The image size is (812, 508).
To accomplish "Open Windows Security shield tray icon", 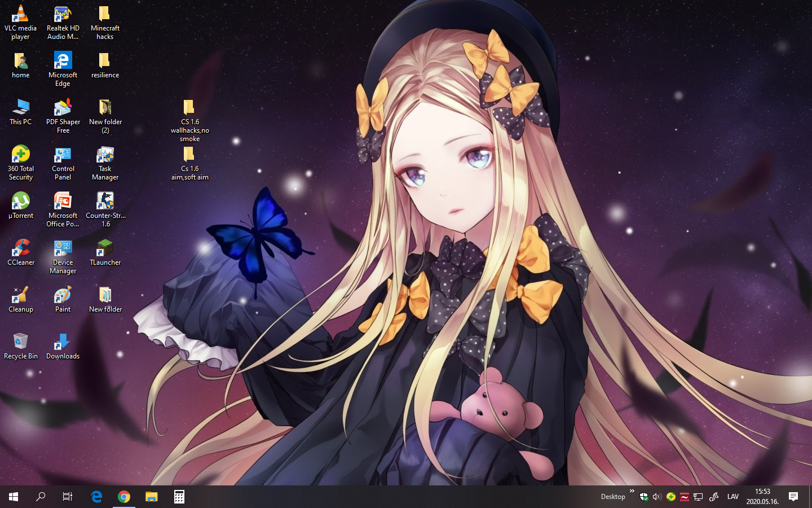I will [643, 497].
